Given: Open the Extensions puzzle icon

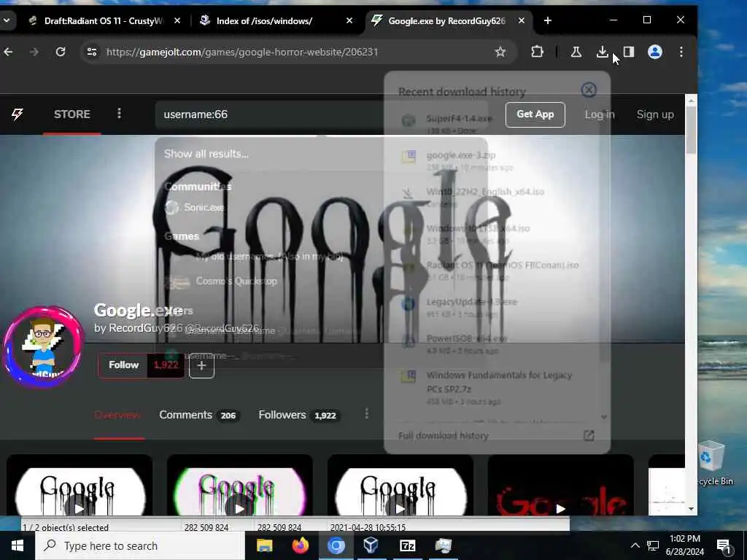Looking at the screenshot, I should (537, 52).
